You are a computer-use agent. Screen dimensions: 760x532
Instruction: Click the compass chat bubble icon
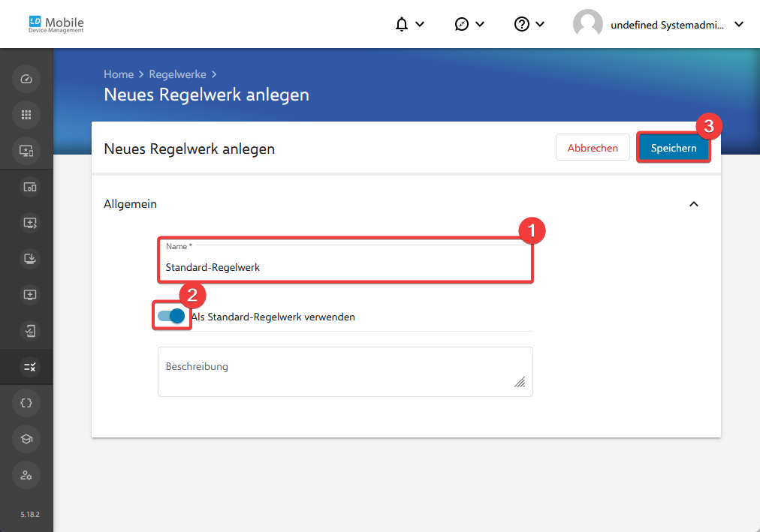click(461, 24)
